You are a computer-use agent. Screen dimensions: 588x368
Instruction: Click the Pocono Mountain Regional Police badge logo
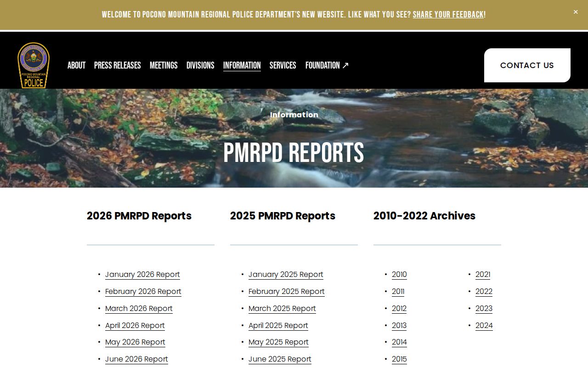(34, 65)
